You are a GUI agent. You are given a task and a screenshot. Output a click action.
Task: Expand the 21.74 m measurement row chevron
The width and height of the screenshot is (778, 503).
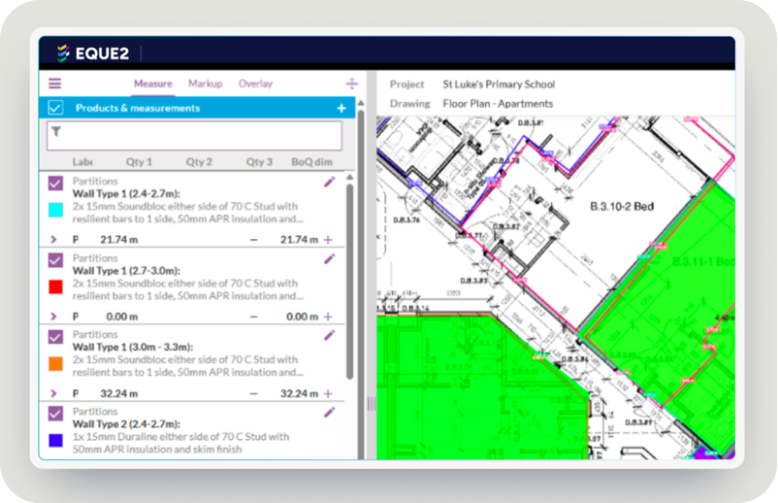click(54, 240)
